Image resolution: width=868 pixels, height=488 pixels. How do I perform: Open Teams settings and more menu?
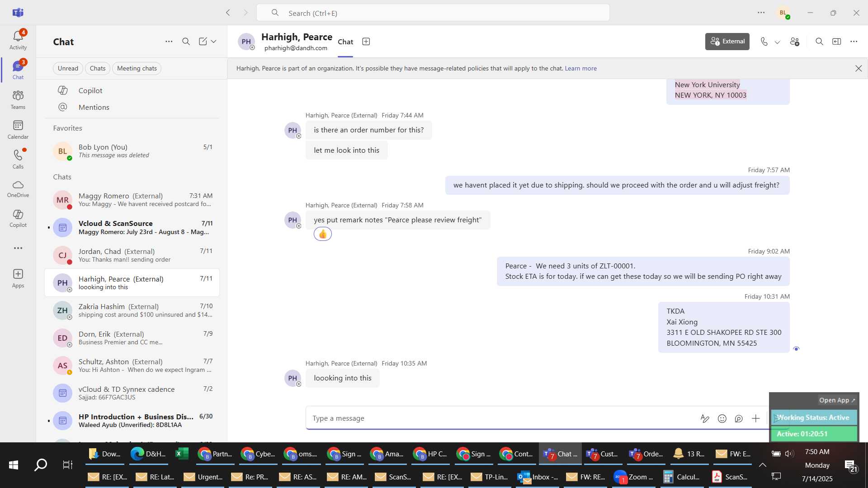coord(761,13)
